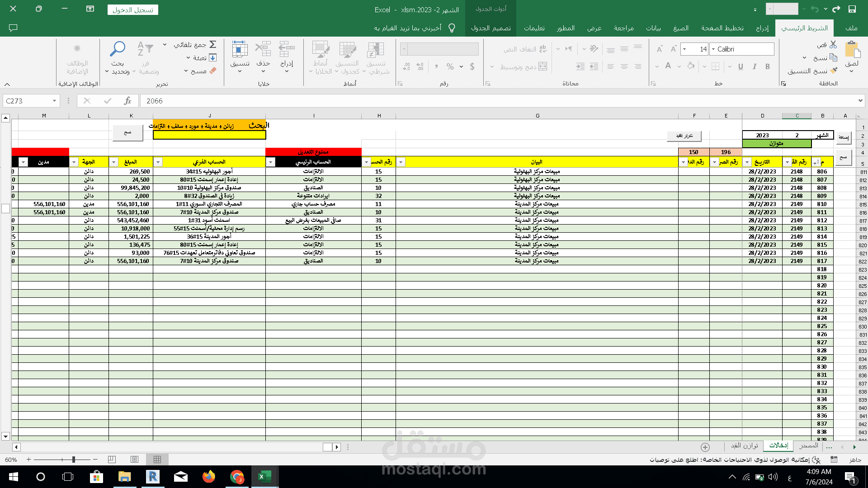The height and width of the screenshot is (488, 868).
Task: Click the Cut (قص) scissors icon
Action: [x=833, y=44]
